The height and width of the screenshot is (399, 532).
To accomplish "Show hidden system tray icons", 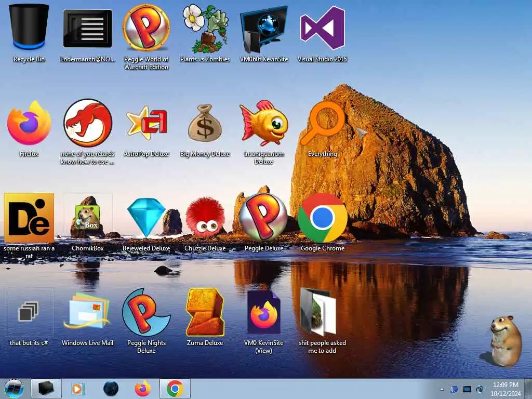I will 442,389.
